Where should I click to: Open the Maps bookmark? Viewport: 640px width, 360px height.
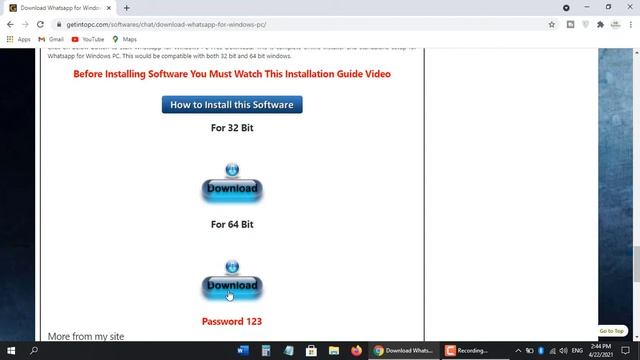pyautogui.click(x=124, y=39)
